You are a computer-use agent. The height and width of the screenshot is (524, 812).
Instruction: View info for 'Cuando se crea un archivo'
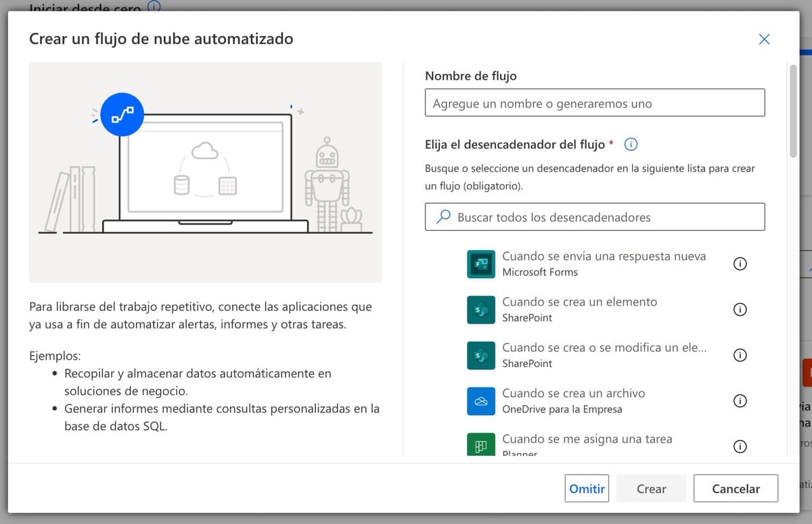point(740,401)
